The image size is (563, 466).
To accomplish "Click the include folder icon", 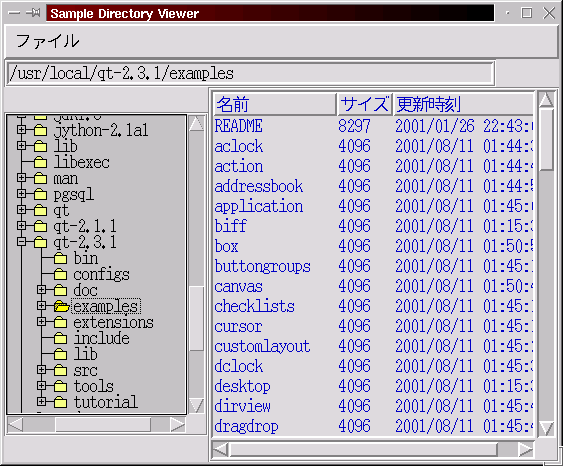I will [x=60, y=338].
